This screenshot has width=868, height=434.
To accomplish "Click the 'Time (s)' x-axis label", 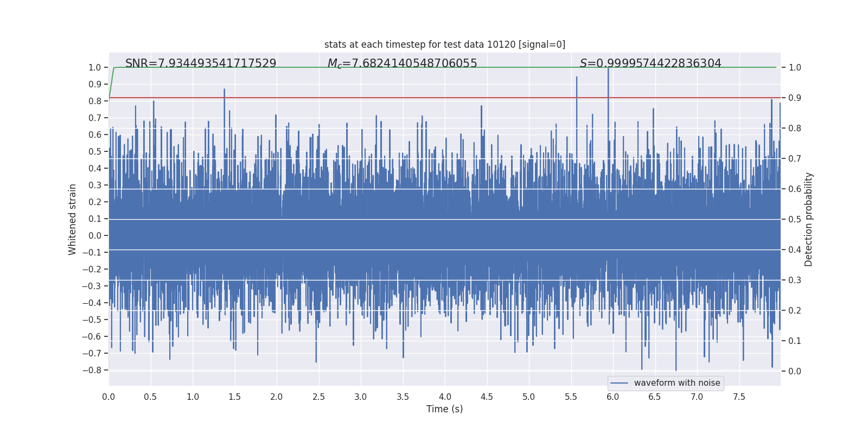I will tap(445, 409).
